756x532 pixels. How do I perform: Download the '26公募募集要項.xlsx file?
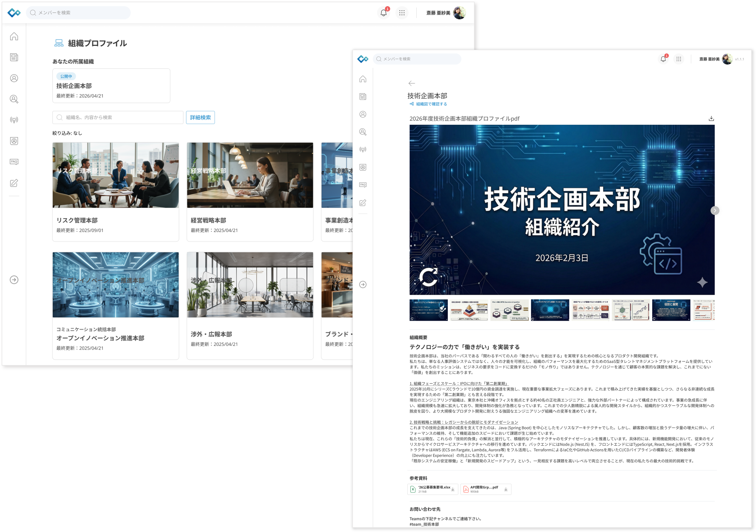click(453, 489)
